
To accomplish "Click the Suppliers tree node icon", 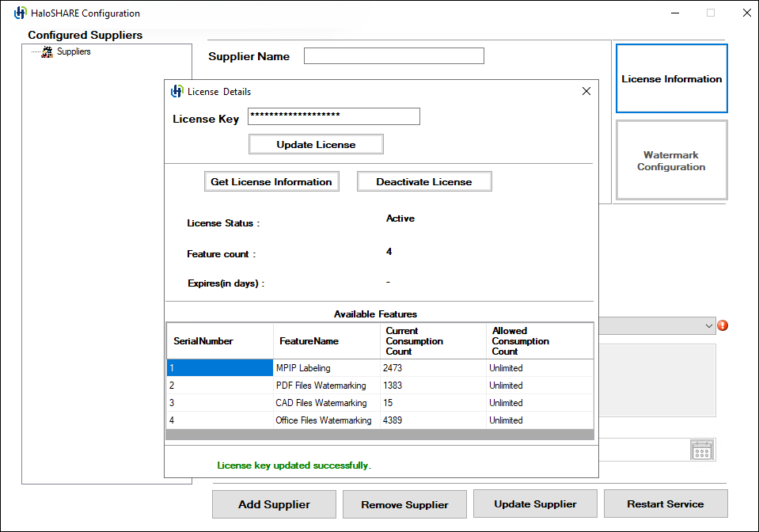I will [x=47, y=51].
